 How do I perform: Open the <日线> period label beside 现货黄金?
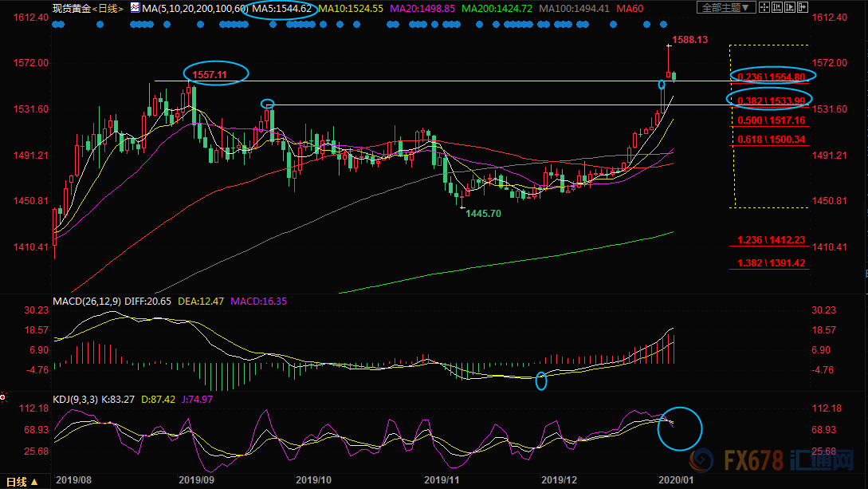(108, 8)
